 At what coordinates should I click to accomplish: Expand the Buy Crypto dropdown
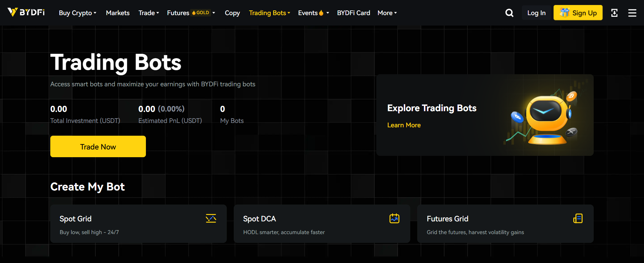tap(77, 13)
